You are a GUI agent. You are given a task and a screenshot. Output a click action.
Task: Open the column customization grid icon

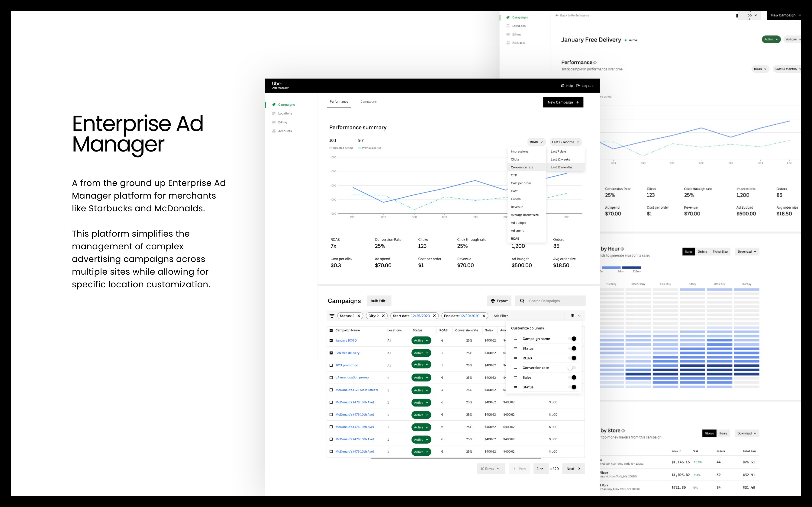[x=572, y=316]
